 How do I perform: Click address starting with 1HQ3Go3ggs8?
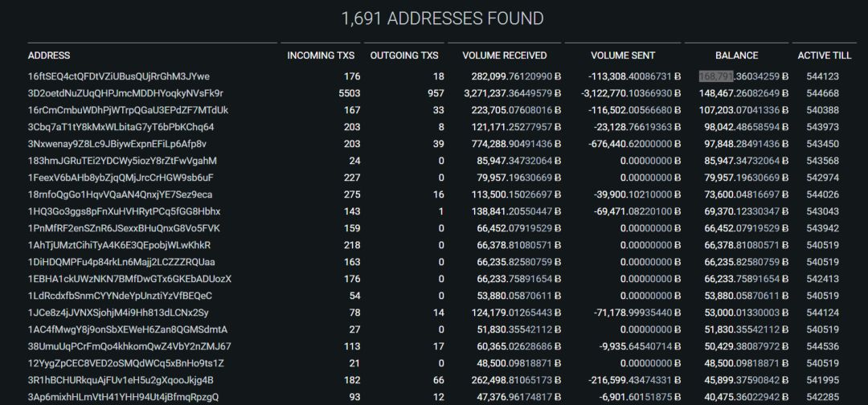pyautogui.click(x=124, y=211)
